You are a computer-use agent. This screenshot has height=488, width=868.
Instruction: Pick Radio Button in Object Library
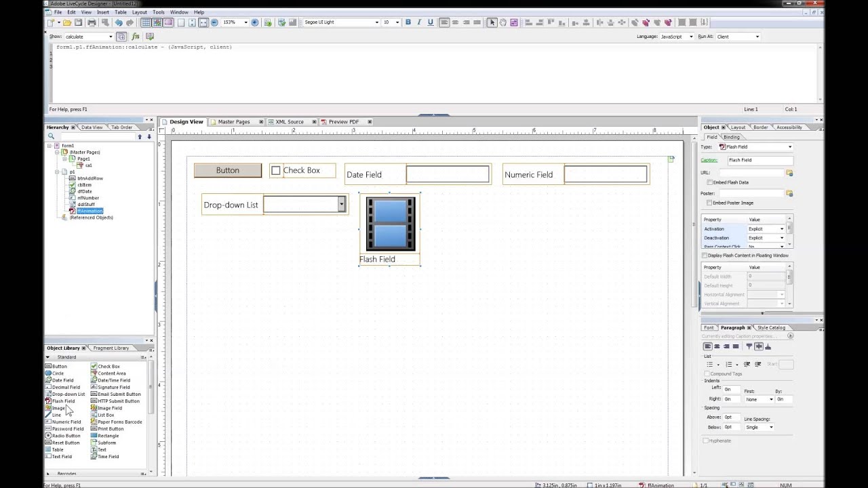(x=62, y=436)
